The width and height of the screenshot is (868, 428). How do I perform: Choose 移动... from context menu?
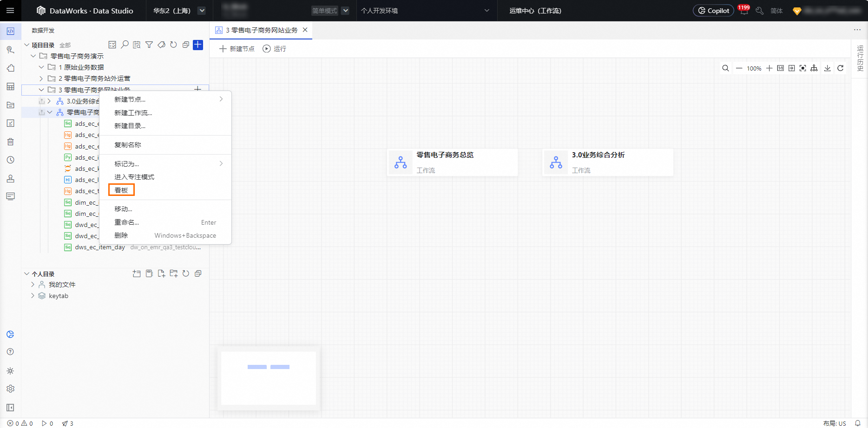click(165, 209)
